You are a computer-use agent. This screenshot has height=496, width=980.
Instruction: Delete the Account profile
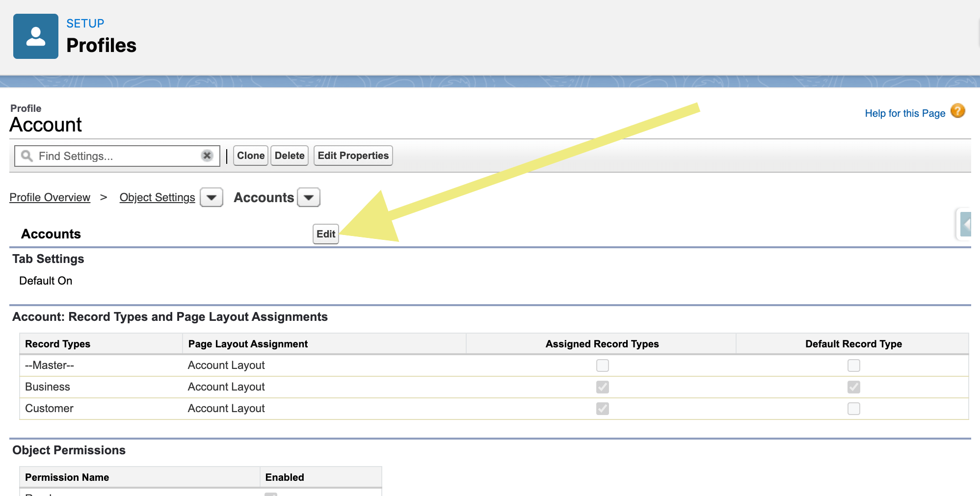[289, 156]
